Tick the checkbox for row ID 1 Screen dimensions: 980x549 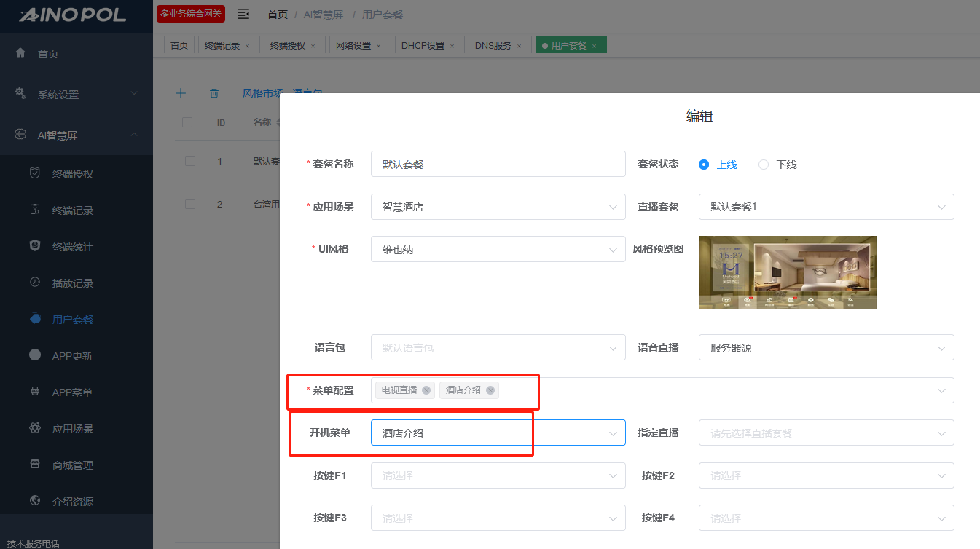pos(190,161)
